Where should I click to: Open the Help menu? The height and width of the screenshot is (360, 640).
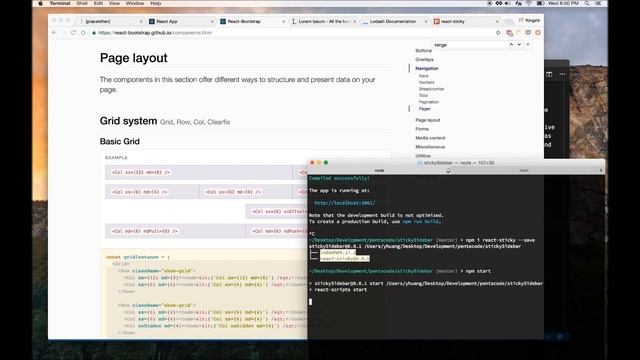(156, 3)
